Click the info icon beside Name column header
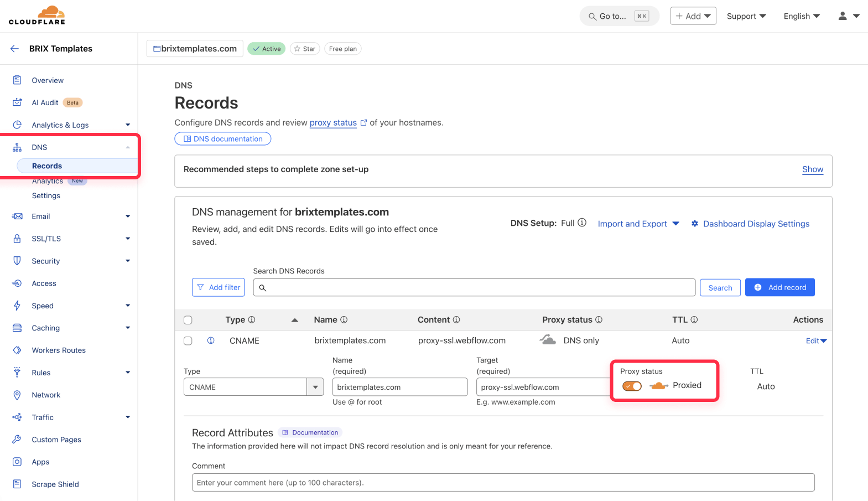The width and height of the screenshot is (868, 501). pyautogui.click(x=344, y=320)
